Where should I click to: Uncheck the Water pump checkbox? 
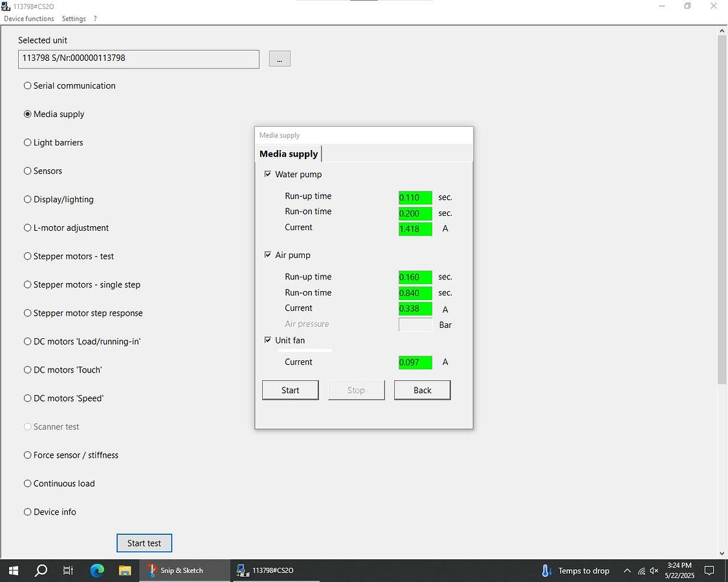pyautogui.click(x=268, y=175)
